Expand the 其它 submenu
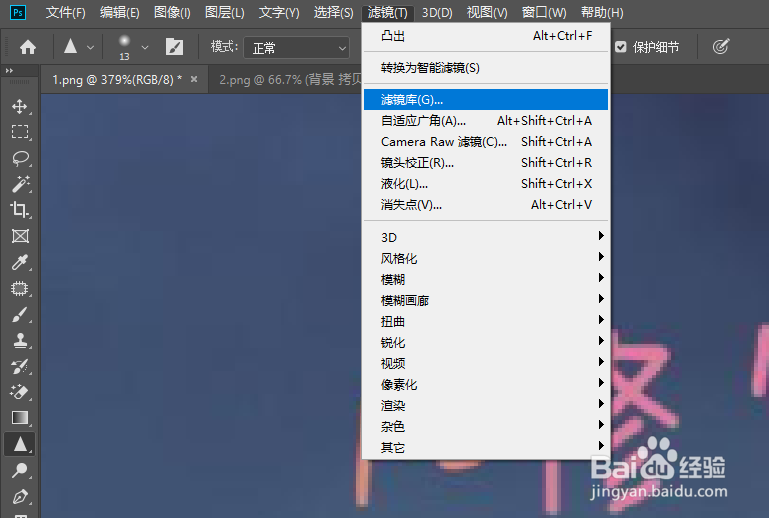The image size is (769, 518). (486, 447)
